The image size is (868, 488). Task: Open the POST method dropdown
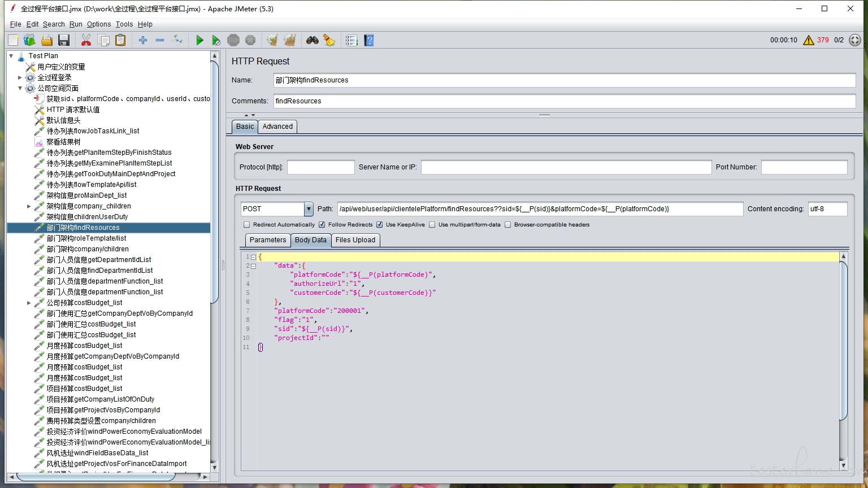(x=309, y=209)
